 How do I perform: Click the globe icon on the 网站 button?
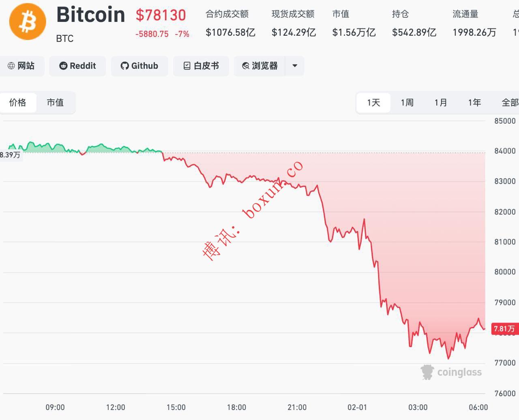point(11,66)
